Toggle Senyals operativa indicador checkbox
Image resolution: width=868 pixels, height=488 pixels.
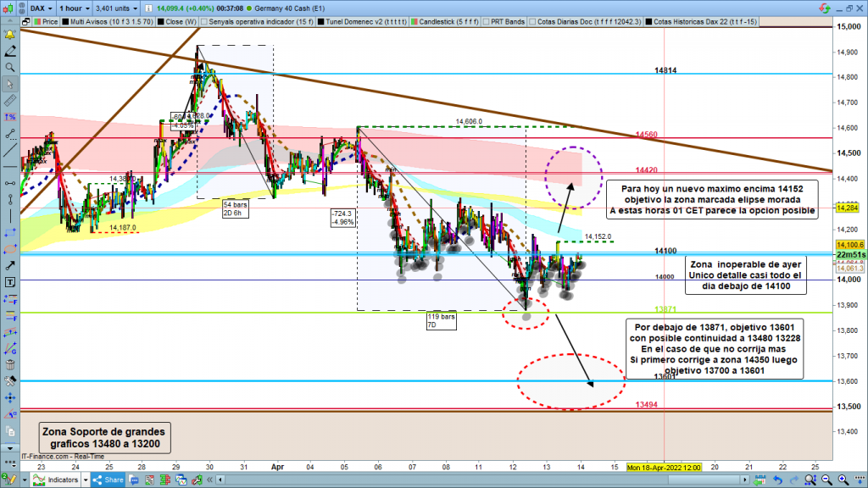coord(202,21)
